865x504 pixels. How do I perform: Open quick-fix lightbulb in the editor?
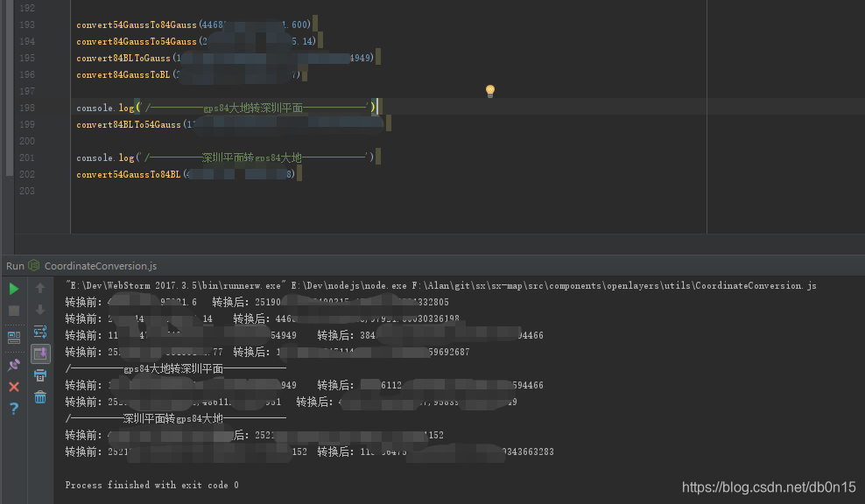pyautogui.click(x=490, y=91)
